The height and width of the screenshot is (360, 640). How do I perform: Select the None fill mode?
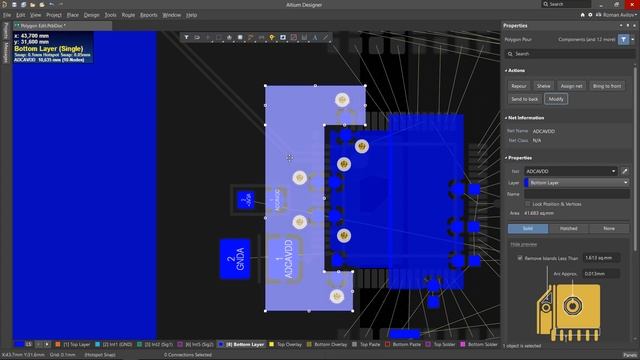609,229
